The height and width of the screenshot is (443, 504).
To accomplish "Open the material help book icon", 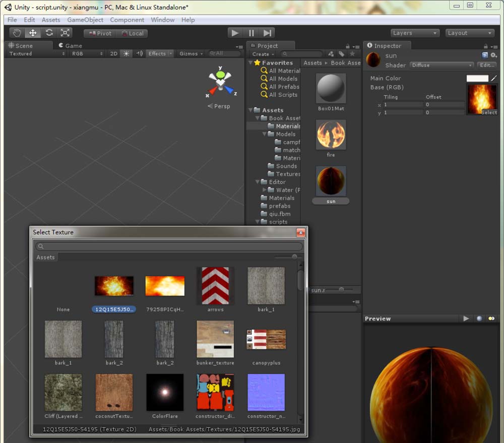I will click(x=484, y=55).
